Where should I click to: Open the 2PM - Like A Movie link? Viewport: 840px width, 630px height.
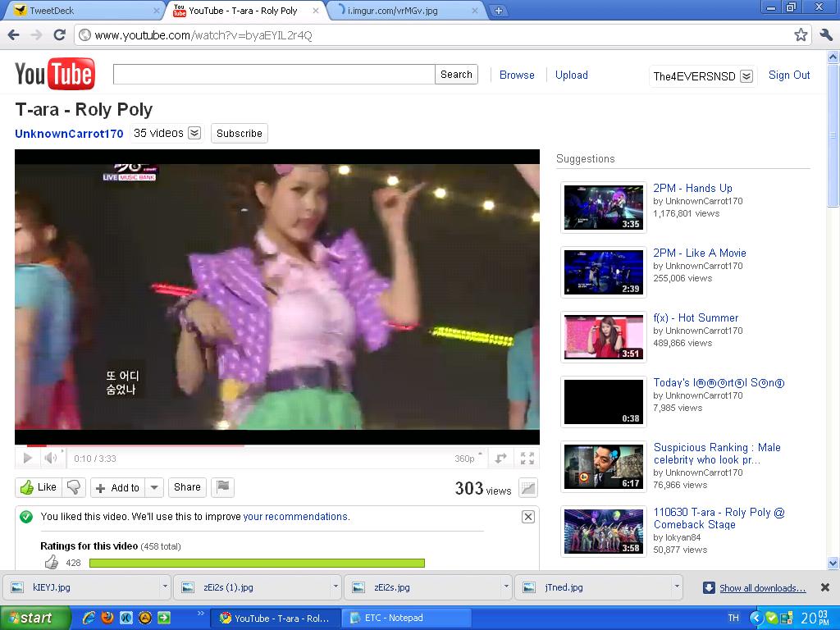click(700, 253)
